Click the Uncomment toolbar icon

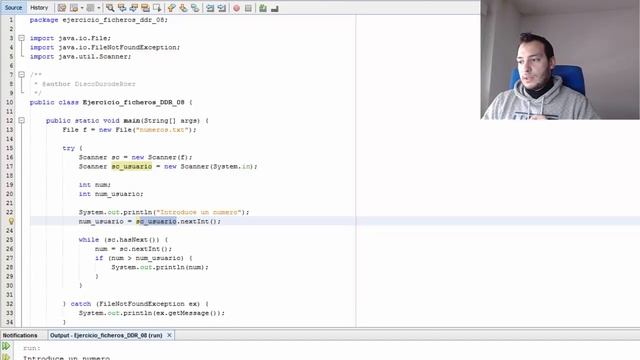click(x=275, y=8)
